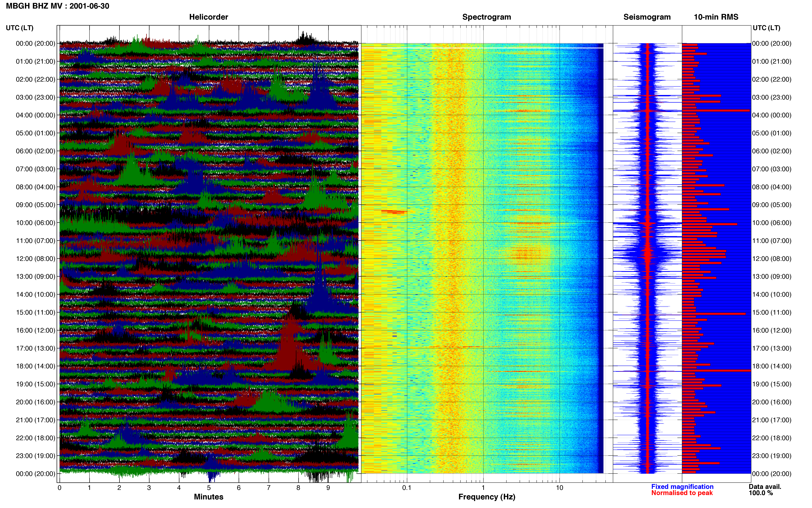Click the 'Fixed magnification' legend text

pos(682,486)
